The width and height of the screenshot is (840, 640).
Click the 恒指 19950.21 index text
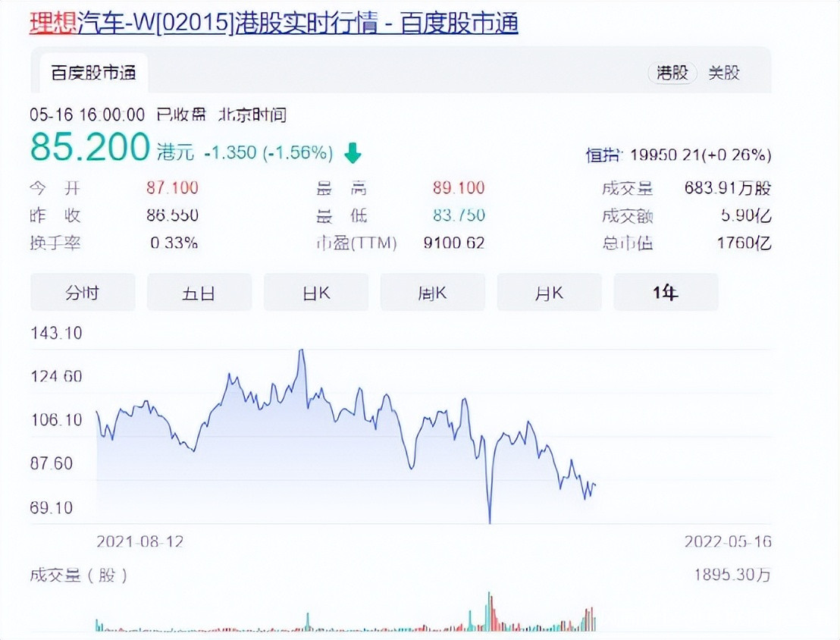679,155
